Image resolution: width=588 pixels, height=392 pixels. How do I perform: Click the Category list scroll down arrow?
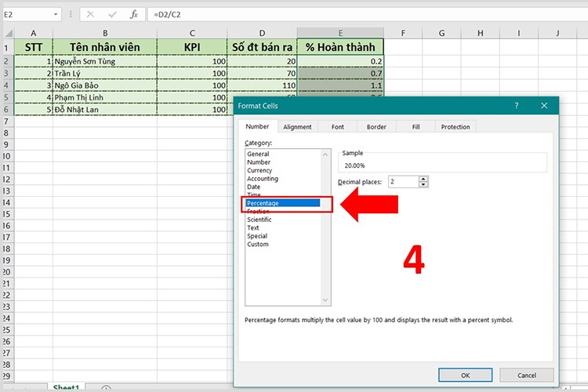[325, 300]
